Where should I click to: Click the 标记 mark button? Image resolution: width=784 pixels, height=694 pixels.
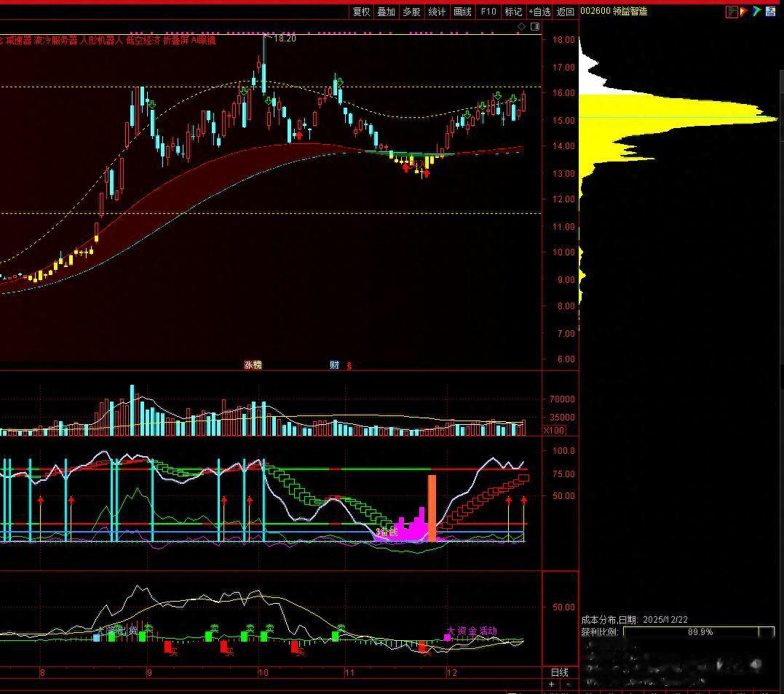(x=513, y=12)
